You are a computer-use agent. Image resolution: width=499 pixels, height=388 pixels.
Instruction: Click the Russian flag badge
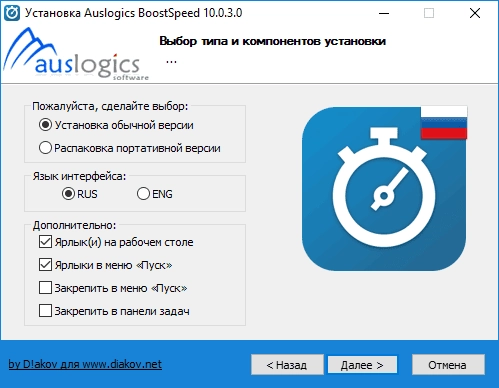444,123
